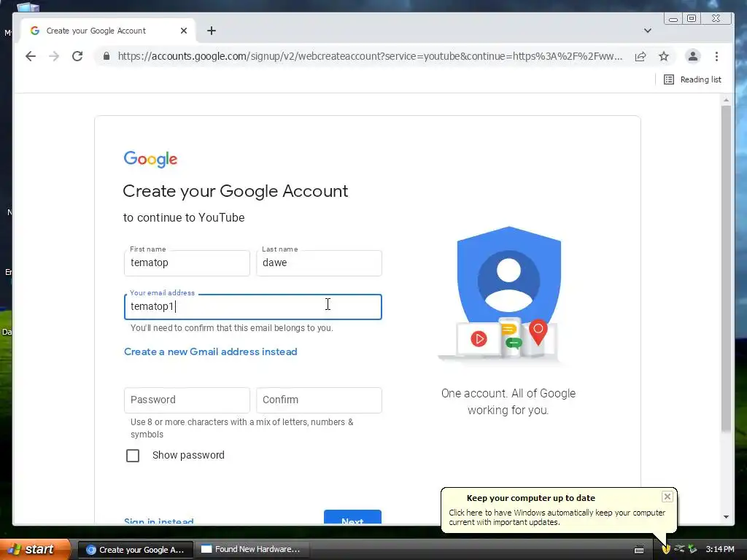
Task: Open the Chrome three-dot menu
Action: [x=716, y=56]
